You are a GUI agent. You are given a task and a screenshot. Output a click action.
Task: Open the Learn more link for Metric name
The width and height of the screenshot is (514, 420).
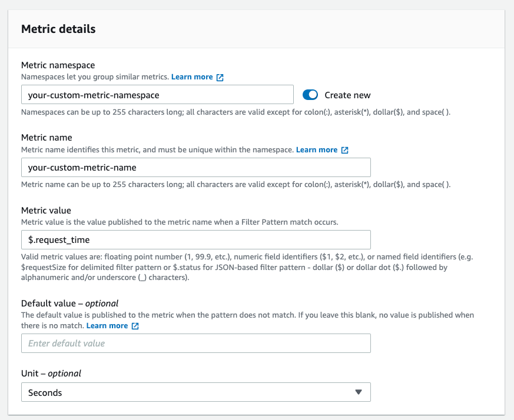tap(317, 150)
